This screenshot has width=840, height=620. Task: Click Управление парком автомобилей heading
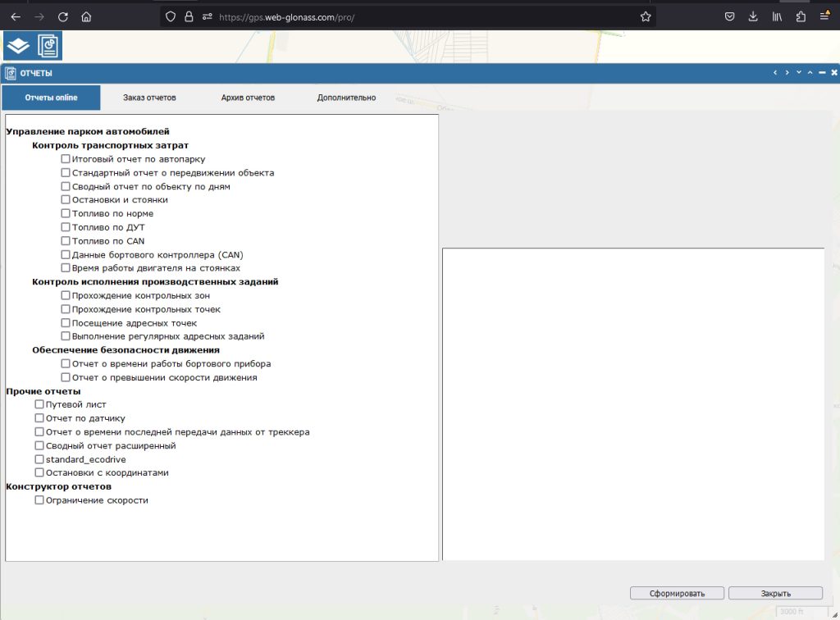point(88,132)
